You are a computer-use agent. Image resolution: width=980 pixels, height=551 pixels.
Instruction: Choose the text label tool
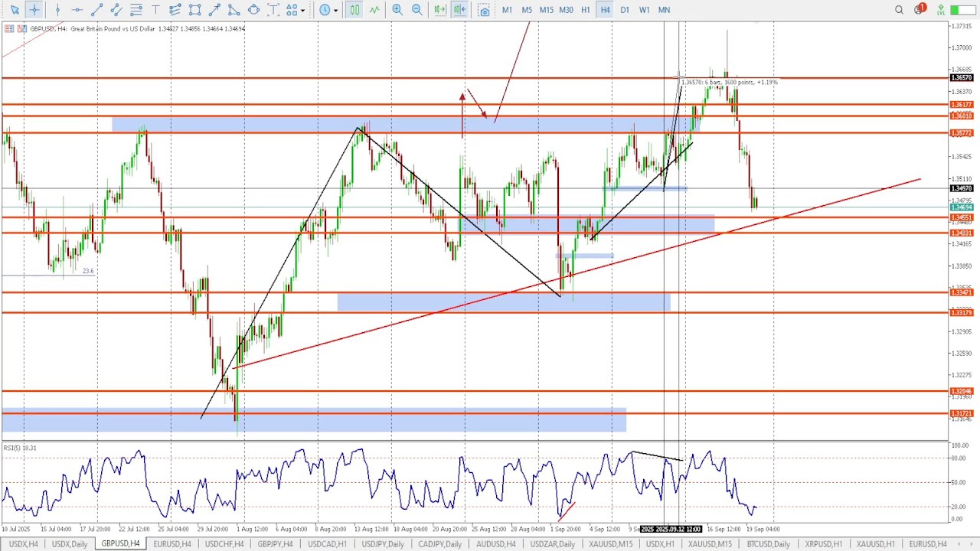point(155,10)
